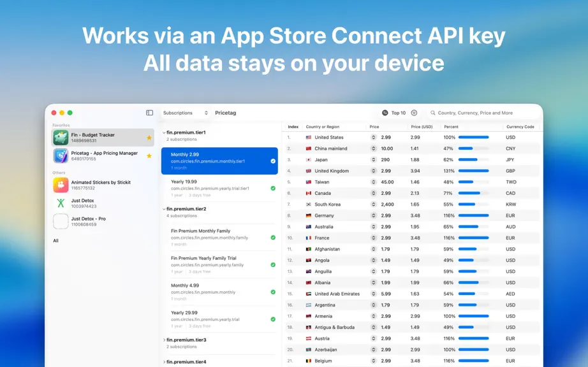This screenshot has height=367, width=588.
Task: Click green checkmark on Monthly 4.99
Action: (273, 292)
